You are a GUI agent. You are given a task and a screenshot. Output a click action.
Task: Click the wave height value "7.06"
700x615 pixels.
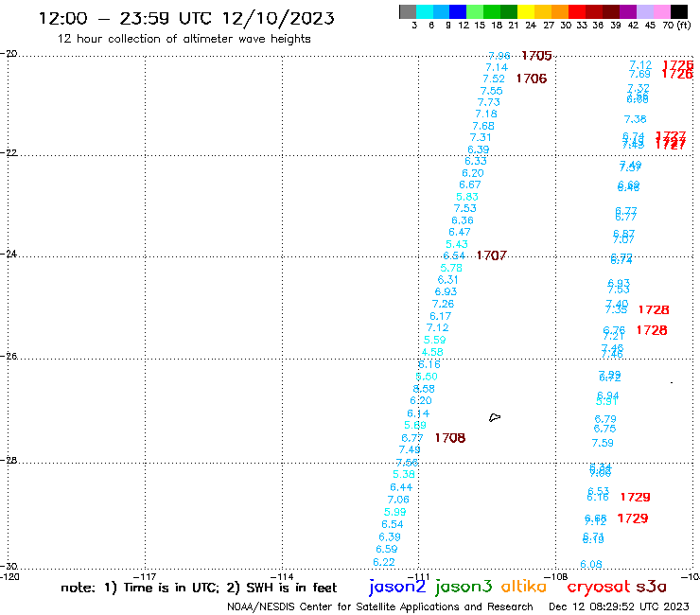[398, 500]
